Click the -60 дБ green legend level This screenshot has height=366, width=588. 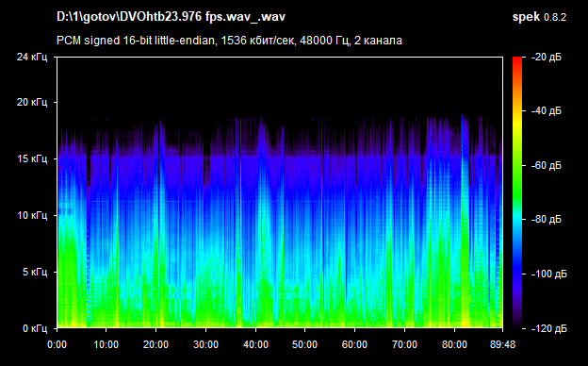tap(546, 165)
